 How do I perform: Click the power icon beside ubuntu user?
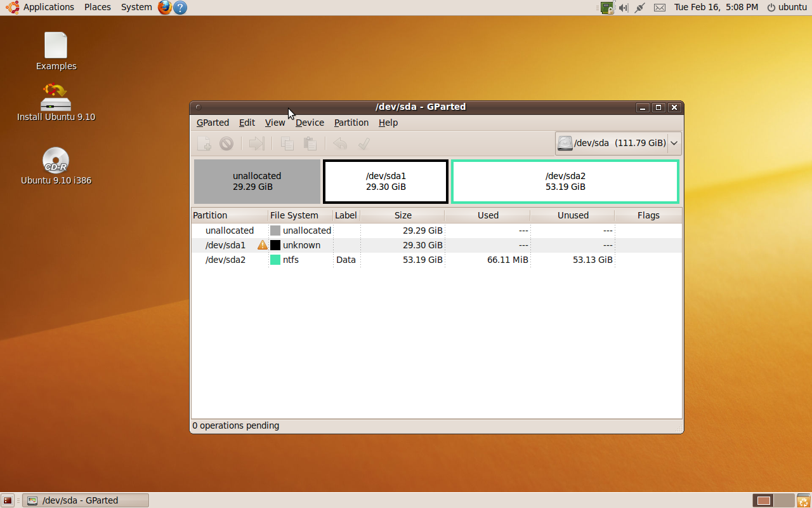pos(771,8)
